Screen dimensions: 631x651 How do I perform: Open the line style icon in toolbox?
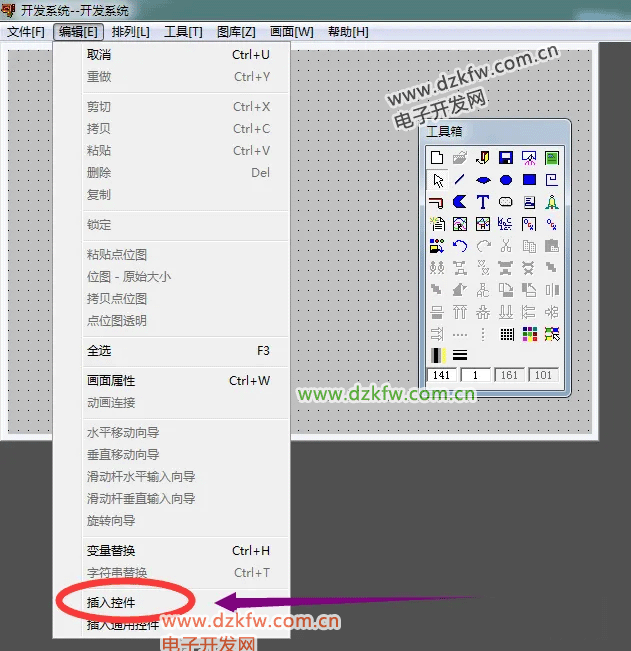point(460,355)
